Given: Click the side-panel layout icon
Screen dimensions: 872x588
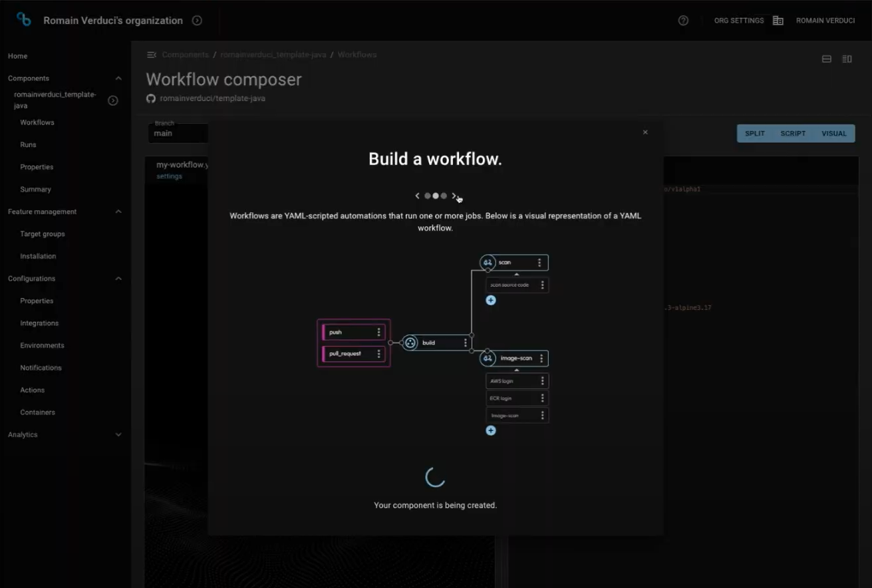Looking at the screenshot, I should 847,59.
